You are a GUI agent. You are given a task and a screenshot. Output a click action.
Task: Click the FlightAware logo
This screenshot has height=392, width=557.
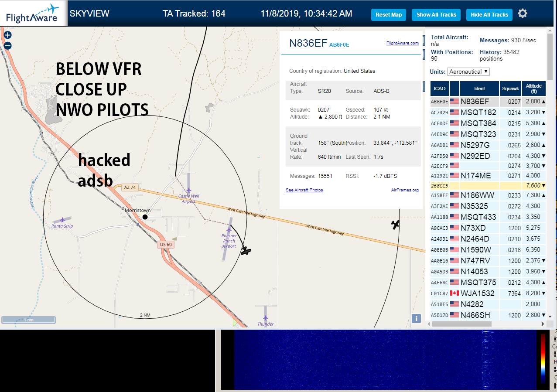click(x=34, y=14)
